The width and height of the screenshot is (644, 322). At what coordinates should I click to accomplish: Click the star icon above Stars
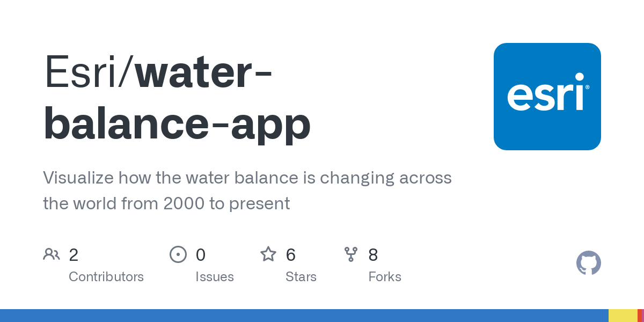pos(268,254)
